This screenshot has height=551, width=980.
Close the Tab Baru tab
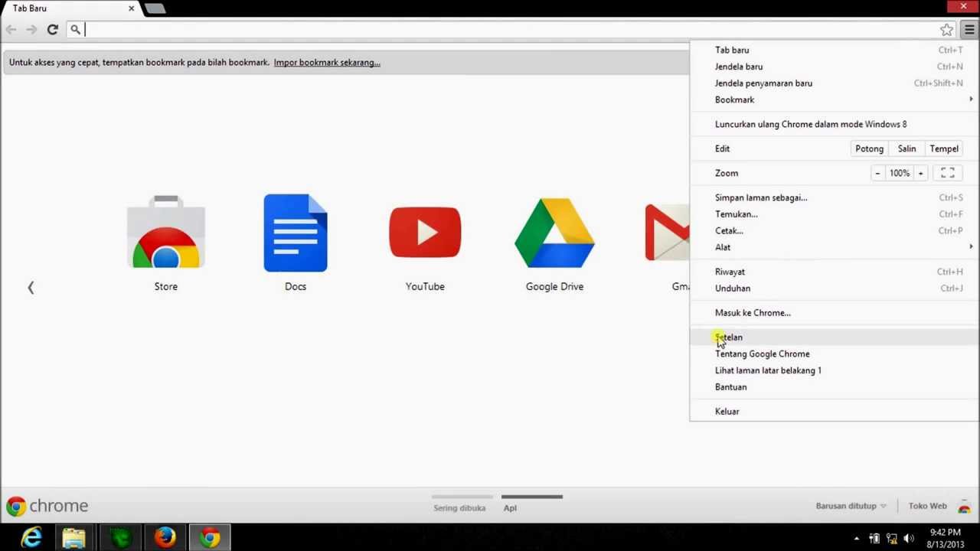(132, 8)
